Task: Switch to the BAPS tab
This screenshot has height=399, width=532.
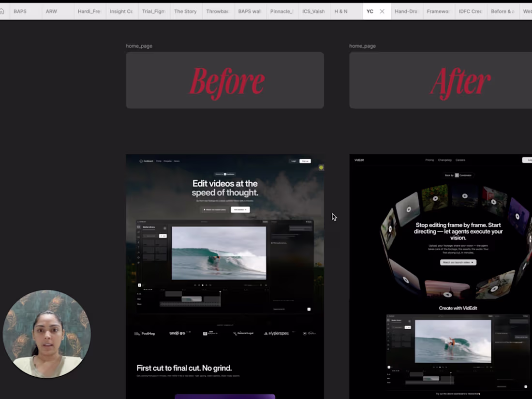Action: click(20, 11)
